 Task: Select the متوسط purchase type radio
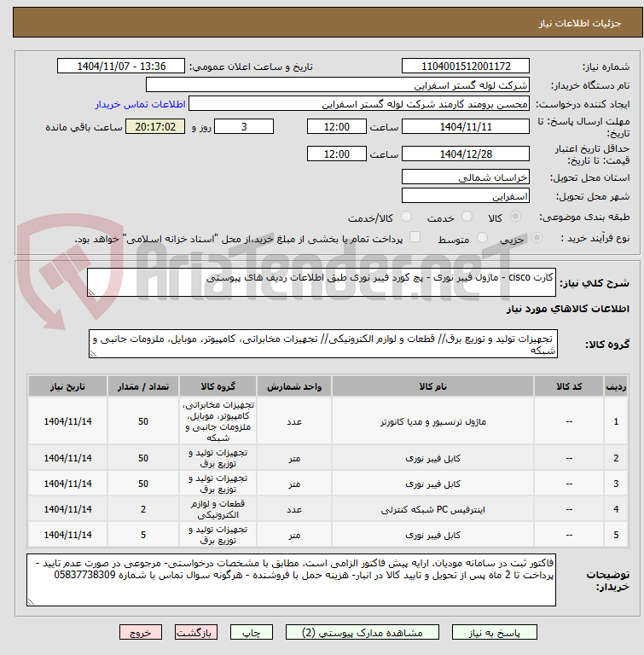tap(482, 238)
